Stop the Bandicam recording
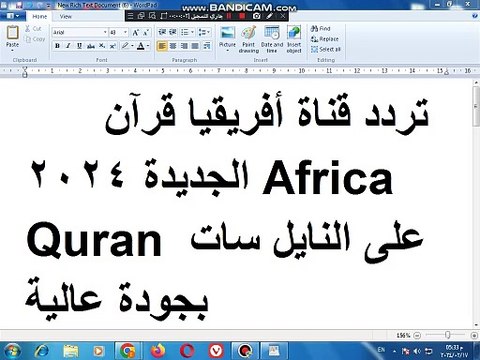 242,16
